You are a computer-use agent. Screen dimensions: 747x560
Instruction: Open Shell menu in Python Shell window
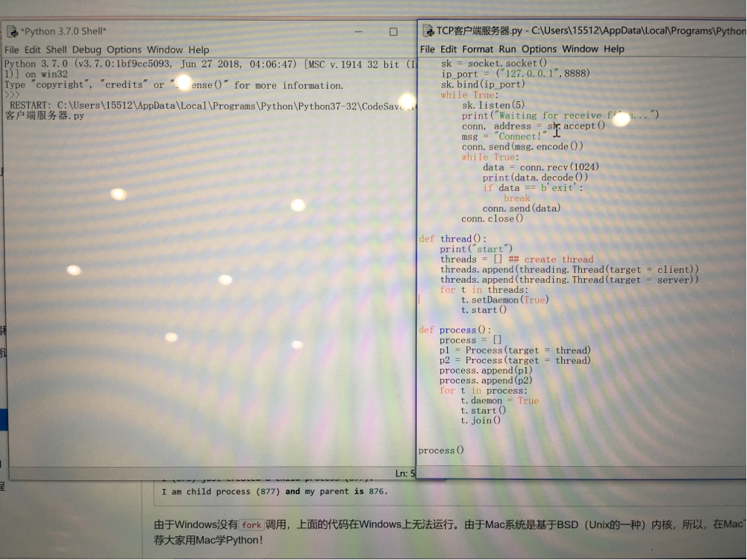(56, 50)
